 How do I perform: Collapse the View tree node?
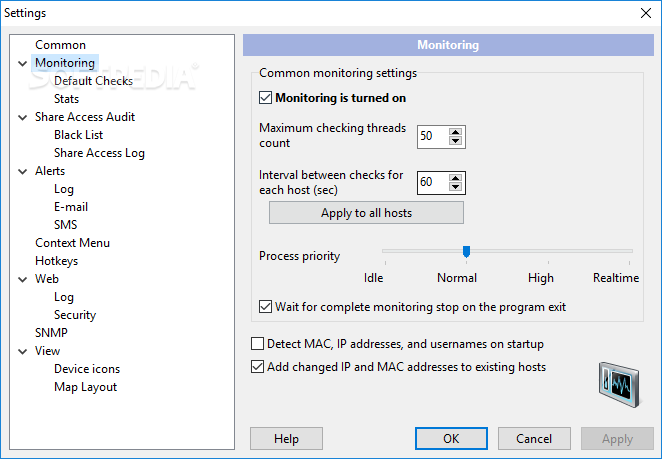22,351
